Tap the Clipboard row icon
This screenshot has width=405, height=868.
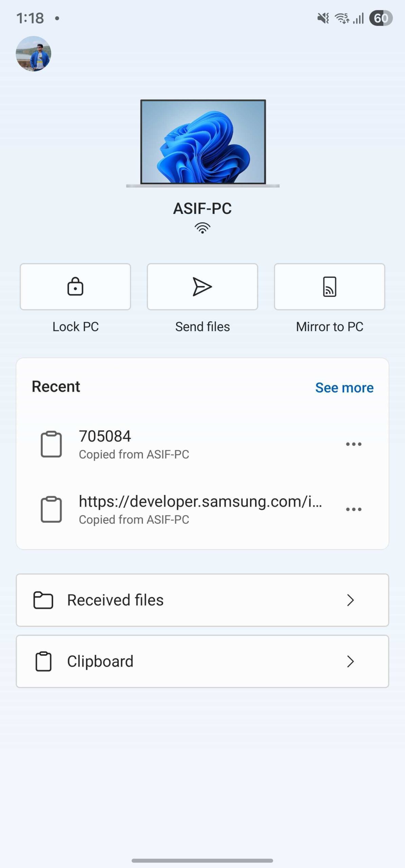pos(43,661)
